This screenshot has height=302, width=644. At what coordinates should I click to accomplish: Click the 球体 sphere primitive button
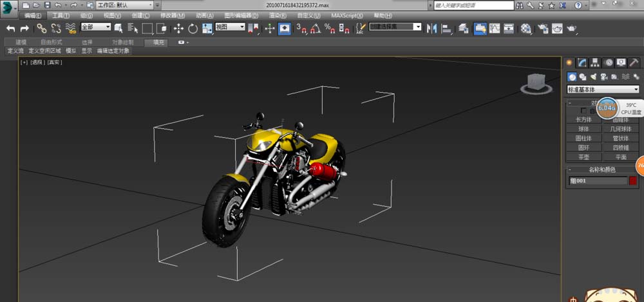coord(583,128)
